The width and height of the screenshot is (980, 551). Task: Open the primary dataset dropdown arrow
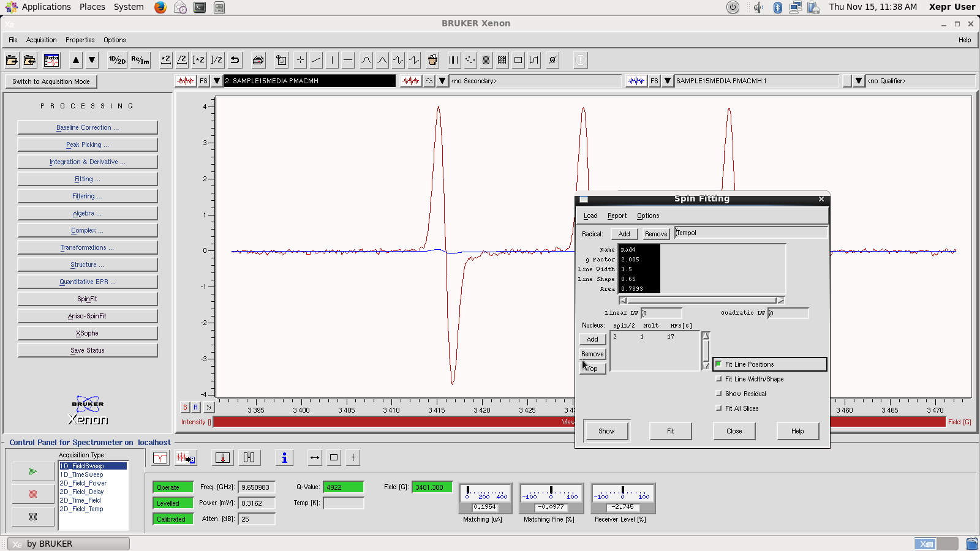pyautogui.click(x=217, y=81)
